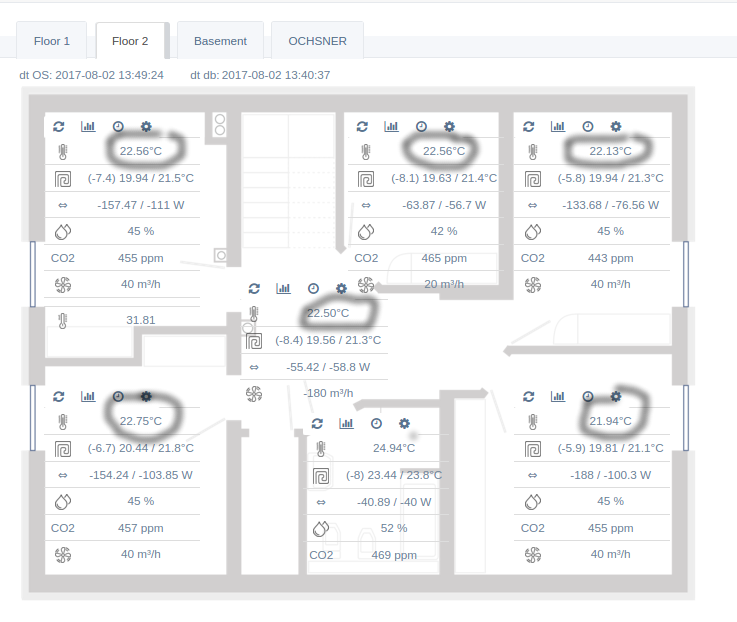Click the dt db timestamp text

260,75
